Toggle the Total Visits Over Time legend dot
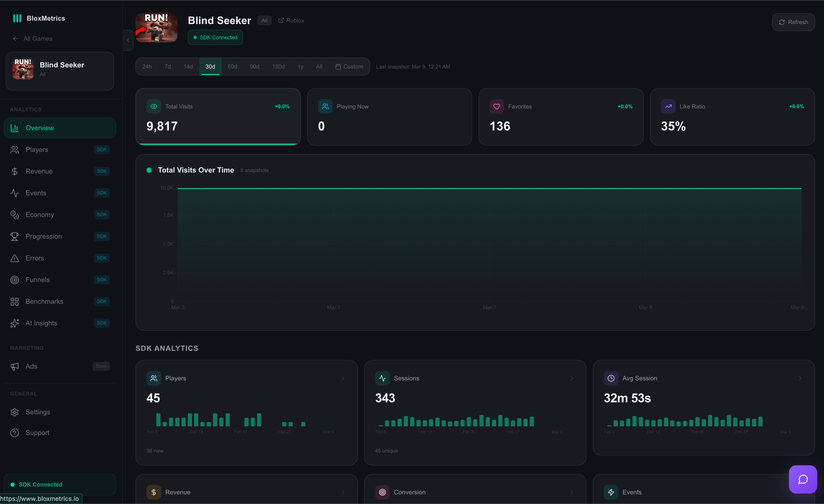The image size is (824, 504). pyautogui.click(x=149, y=170)
